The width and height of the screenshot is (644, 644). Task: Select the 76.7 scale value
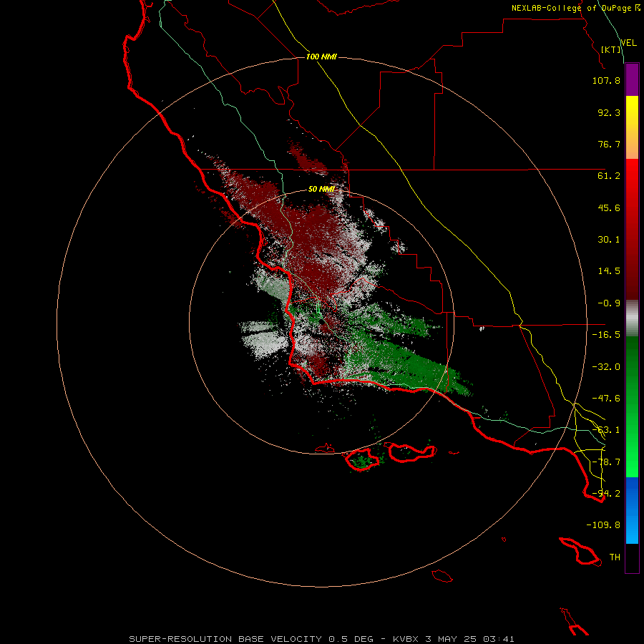tap(609, 144)
